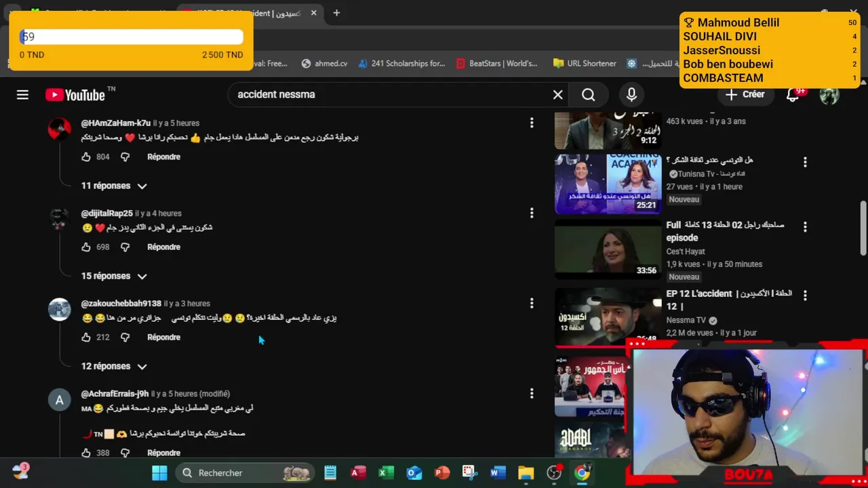Reply to the @dijitalRap25 comment
The image size is (868, 488).
click(x=163, y=247)
